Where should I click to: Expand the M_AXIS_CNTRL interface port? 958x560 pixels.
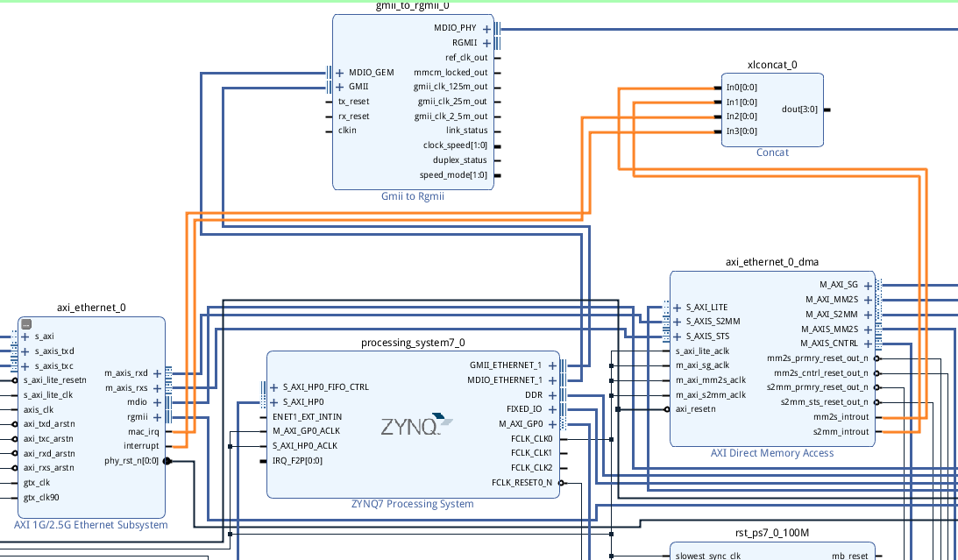coord(868,344)
